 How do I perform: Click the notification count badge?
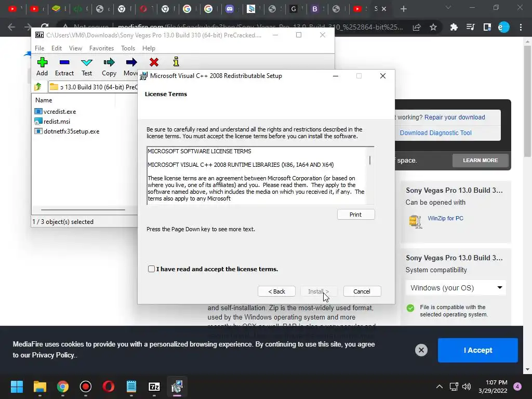pyautogui.click(x=517, y=387)
